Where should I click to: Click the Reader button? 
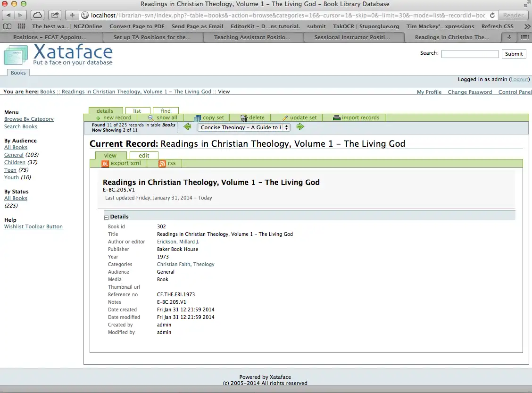coord(513,15)
